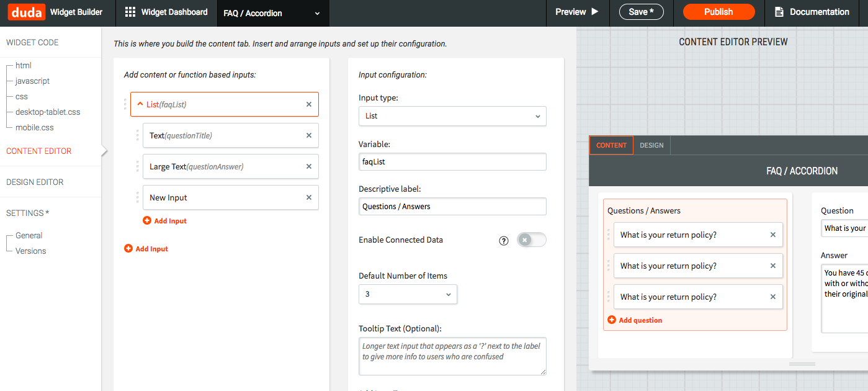
Task: Open the javascript code file
Action: [32, 81]
